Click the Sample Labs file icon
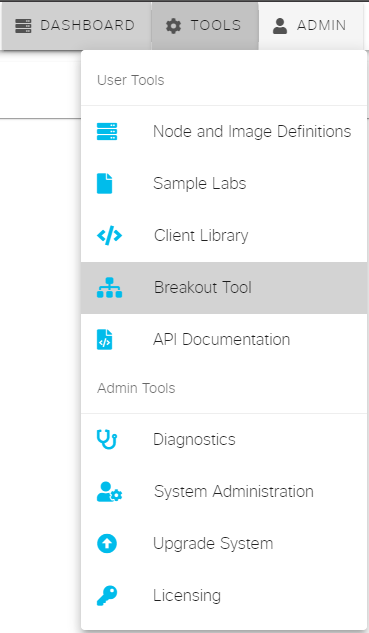Image resolution: width=369 pixels, height=633 pixels. pos(105,184)
